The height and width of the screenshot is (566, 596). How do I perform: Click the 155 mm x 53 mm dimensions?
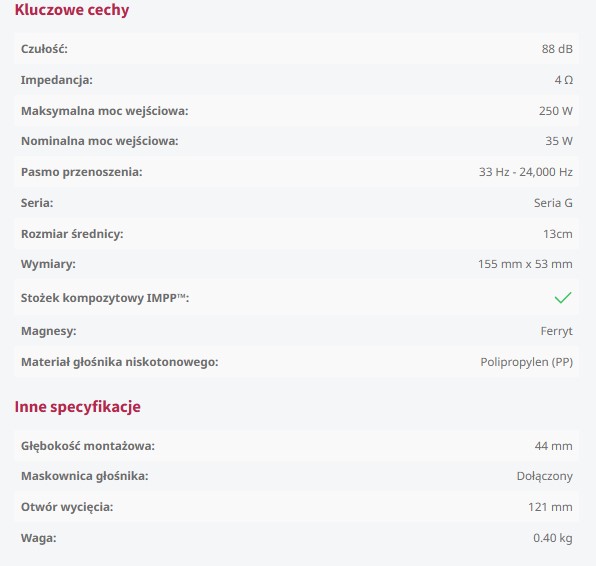pos(525,264)
